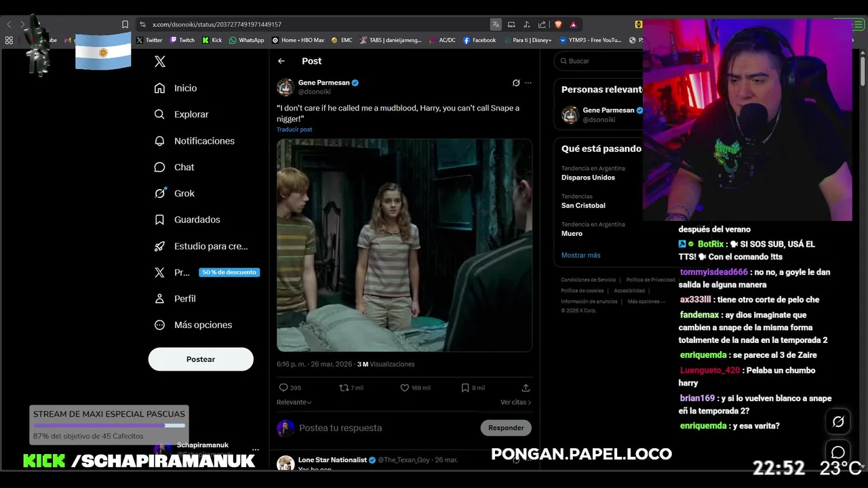Click the media control icon in address bar
868x488 pixels.
(x=527, y=24)
